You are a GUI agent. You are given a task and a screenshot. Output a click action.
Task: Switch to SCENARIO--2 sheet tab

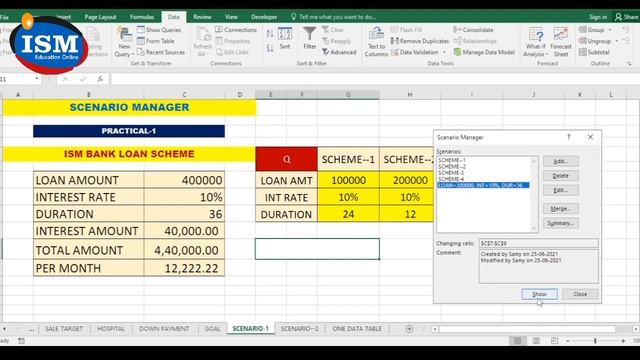299,329
